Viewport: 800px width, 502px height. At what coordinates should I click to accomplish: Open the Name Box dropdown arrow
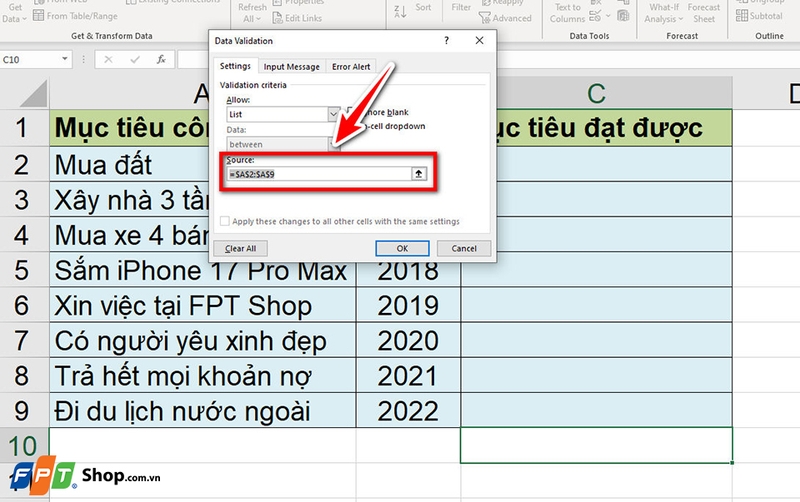[x=65, y=59]
